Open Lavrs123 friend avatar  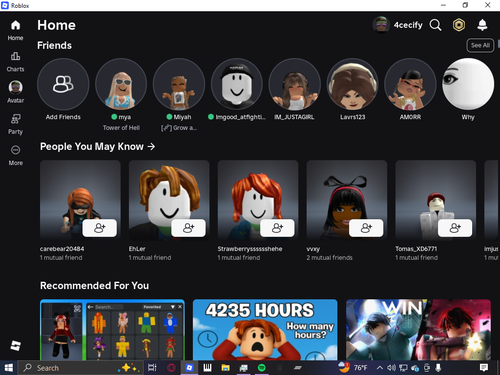pos(352,84)
